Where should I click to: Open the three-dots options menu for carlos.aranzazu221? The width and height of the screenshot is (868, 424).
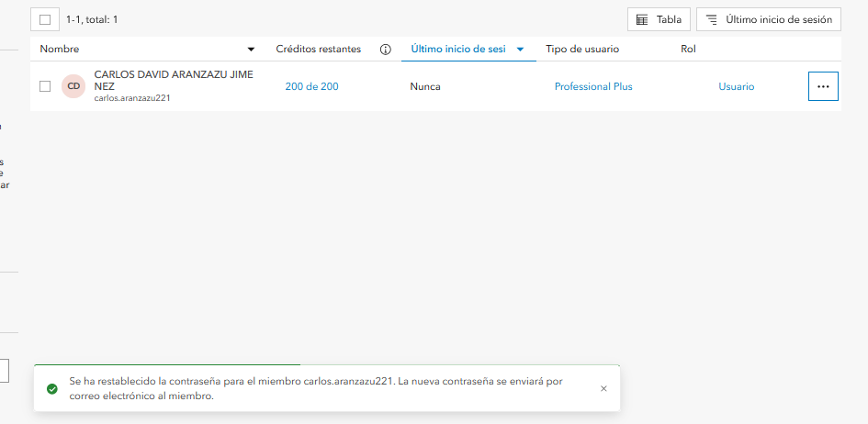click(x=823, y=86)
